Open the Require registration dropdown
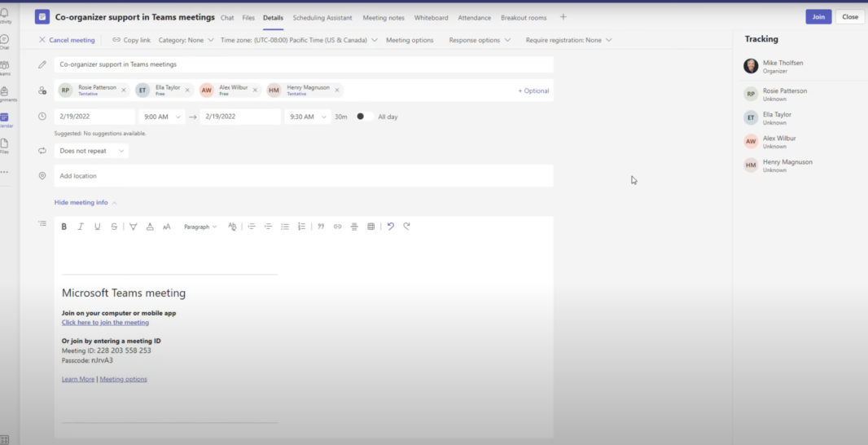Viewport: 868px width, 445px height. [x=568, y=40]
